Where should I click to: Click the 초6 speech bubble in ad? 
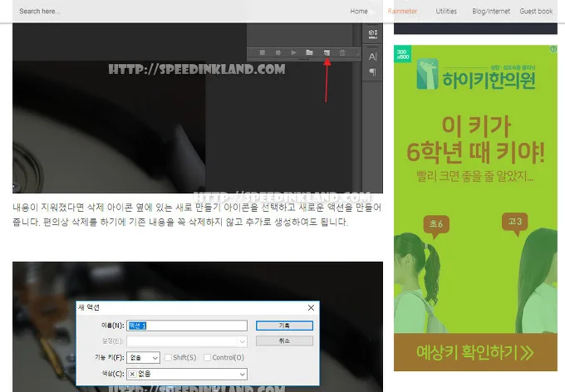[436, 226]
